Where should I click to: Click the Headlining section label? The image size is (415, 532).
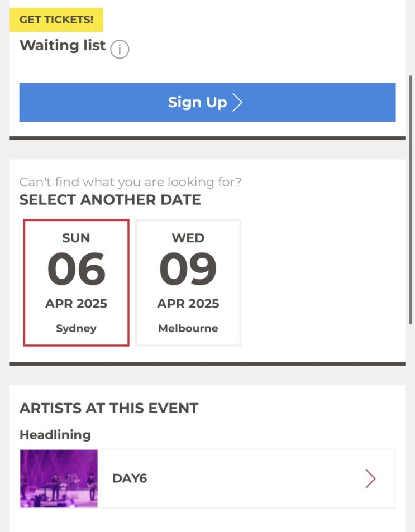tap(55, 434)
